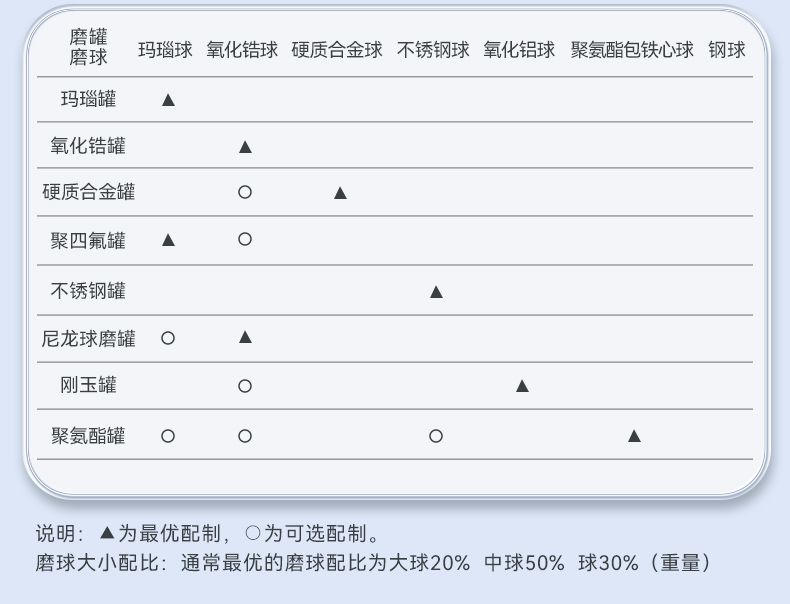Click the triangle in the 尼龙球磨罐 row

point(245,337)
